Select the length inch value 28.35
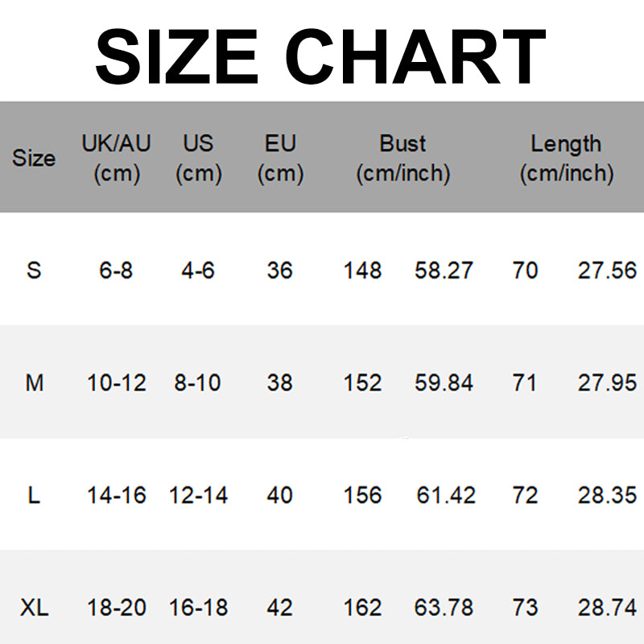 607,495
